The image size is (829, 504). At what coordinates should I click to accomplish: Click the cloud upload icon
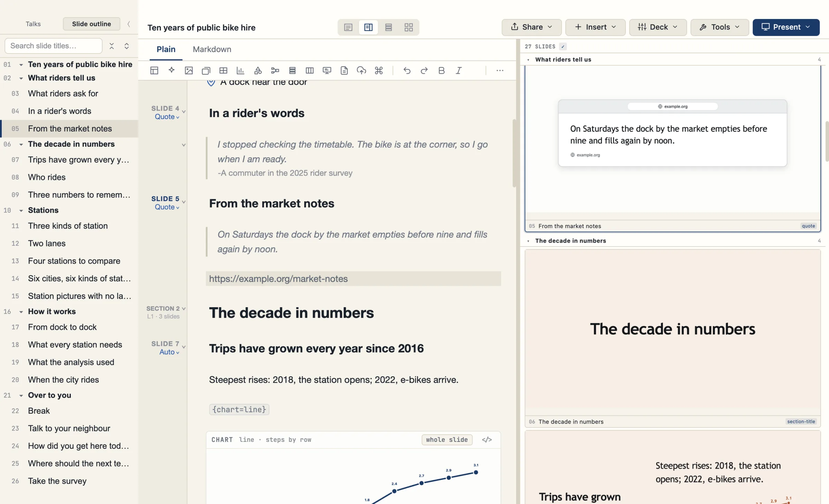361,70
